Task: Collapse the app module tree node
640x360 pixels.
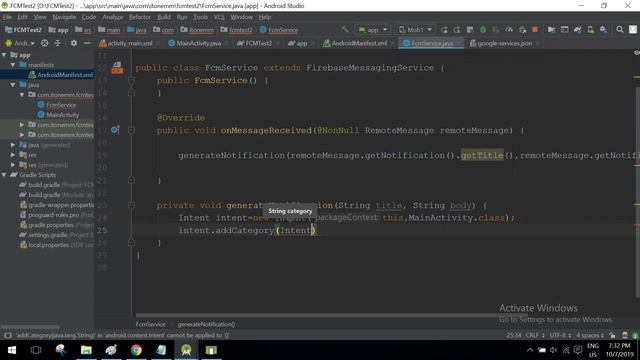Action: click(4, 55)
